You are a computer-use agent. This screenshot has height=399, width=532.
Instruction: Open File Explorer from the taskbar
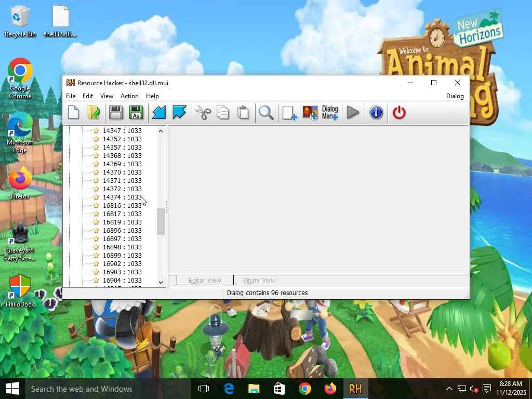[254, 389]
